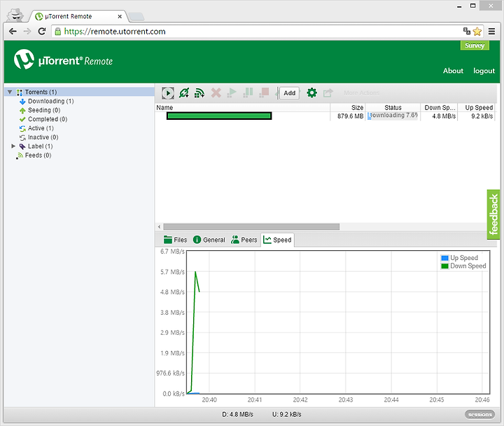The image size is (504, 426).
Task: Open the Files tab
Action: [175, 240]
